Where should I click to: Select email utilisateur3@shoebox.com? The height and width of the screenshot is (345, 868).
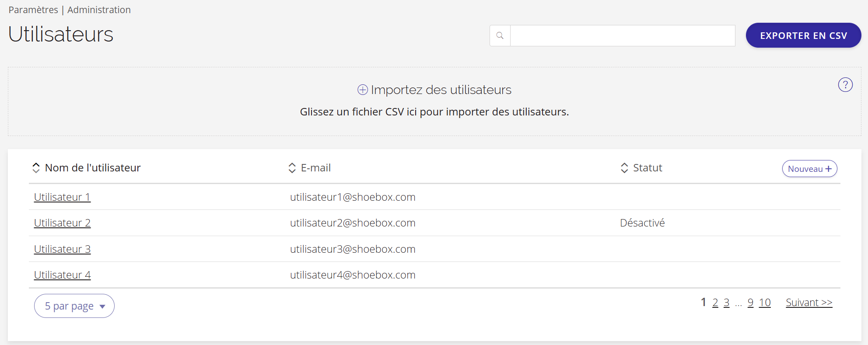(x=353, y=249)
